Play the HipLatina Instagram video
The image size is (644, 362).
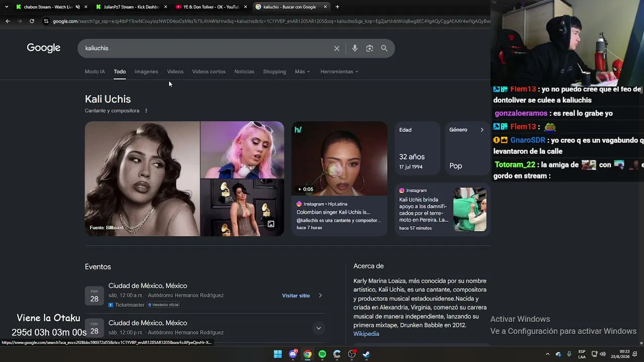tap(340, 158)
